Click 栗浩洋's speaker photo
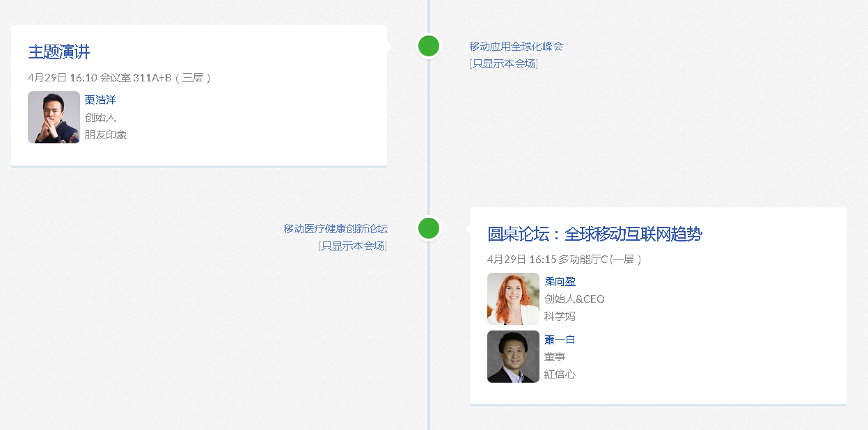The image size is (868, 430). coord(54,117)
